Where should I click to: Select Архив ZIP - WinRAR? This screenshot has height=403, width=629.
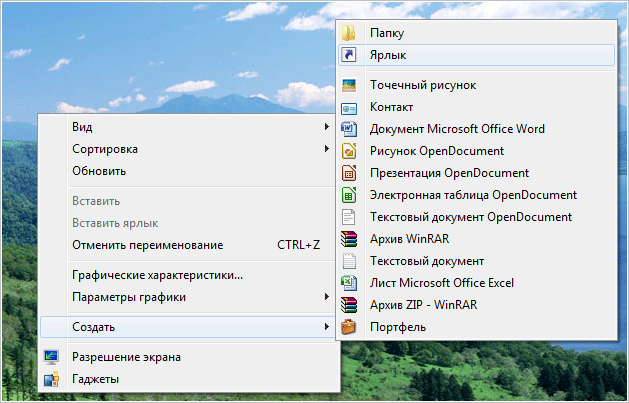pyautogui.click(x=477, y=305)
